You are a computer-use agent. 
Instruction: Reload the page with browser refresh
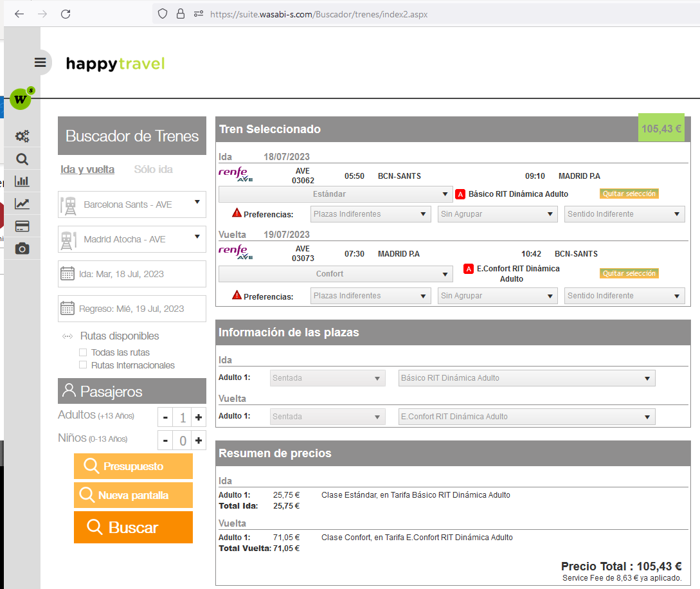pyautogui.click(x=66, y=14)
